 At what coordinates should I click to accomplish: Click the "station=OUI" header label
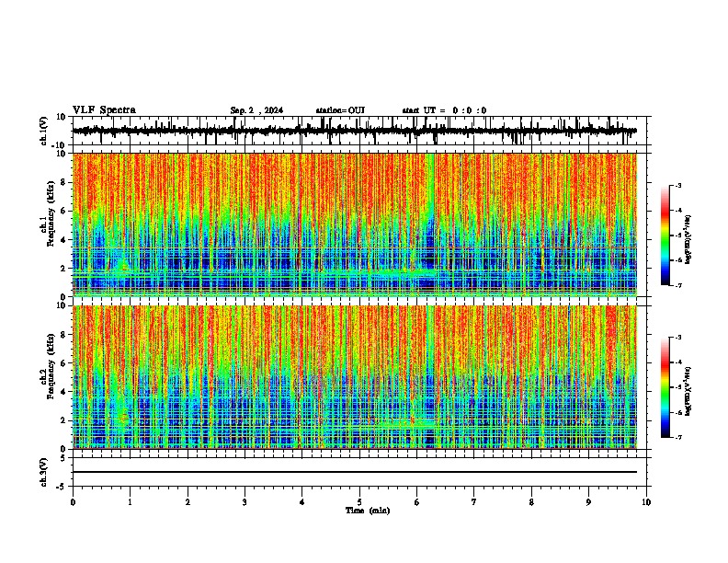pyautogui.click(x=340, y=110)
